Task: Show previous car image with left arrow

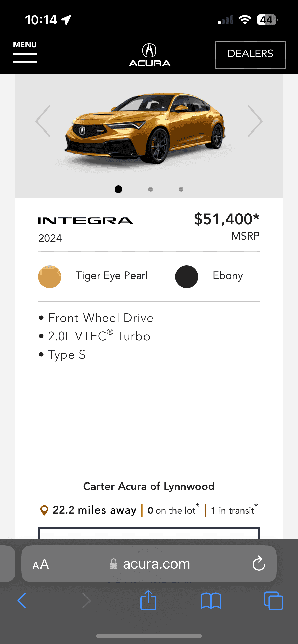Action: 43,121
